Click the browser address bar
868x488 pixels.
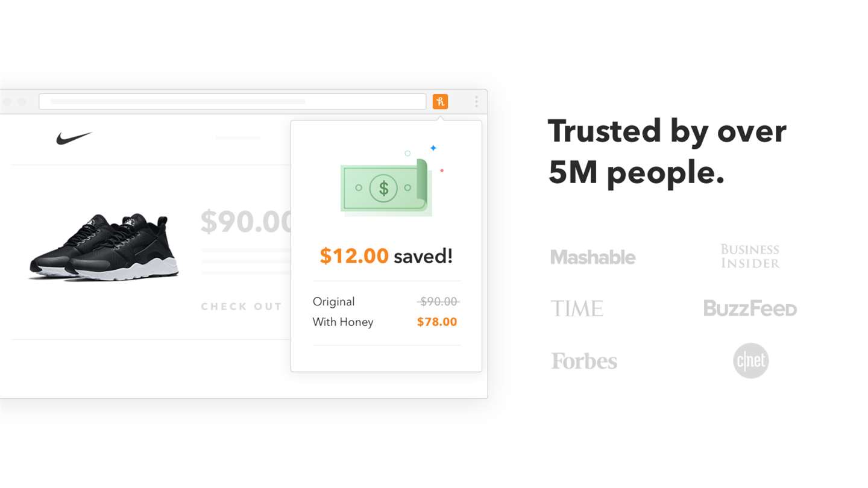(x=232, y=101)
